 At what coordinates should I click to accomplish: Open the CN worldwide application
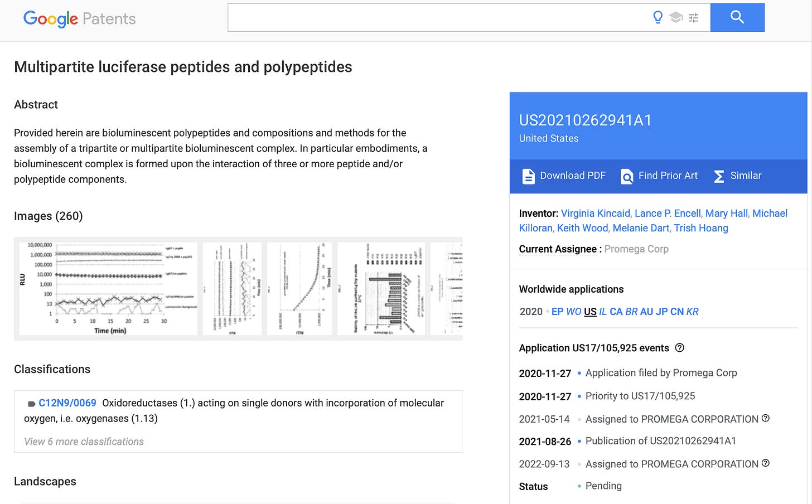[677, 312]
